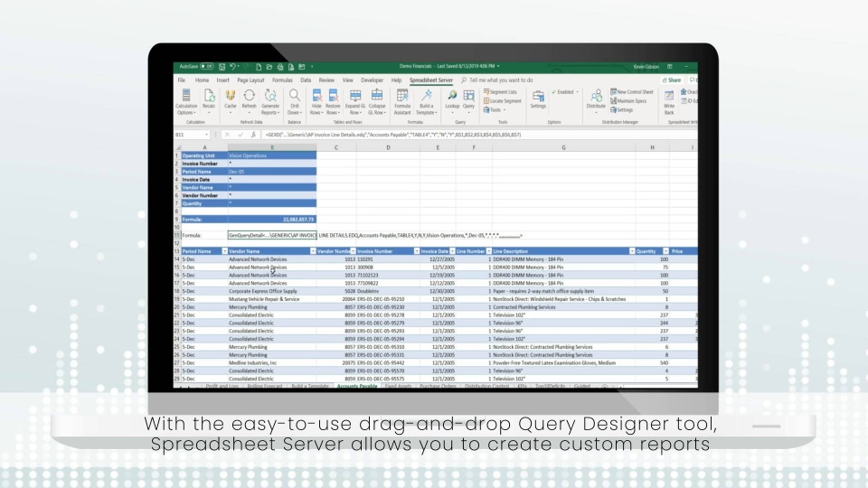Viewport: 868px width, 488px height.
Task: Expand the Name Box dropdown arrow
Action: [x=206, y=135]
